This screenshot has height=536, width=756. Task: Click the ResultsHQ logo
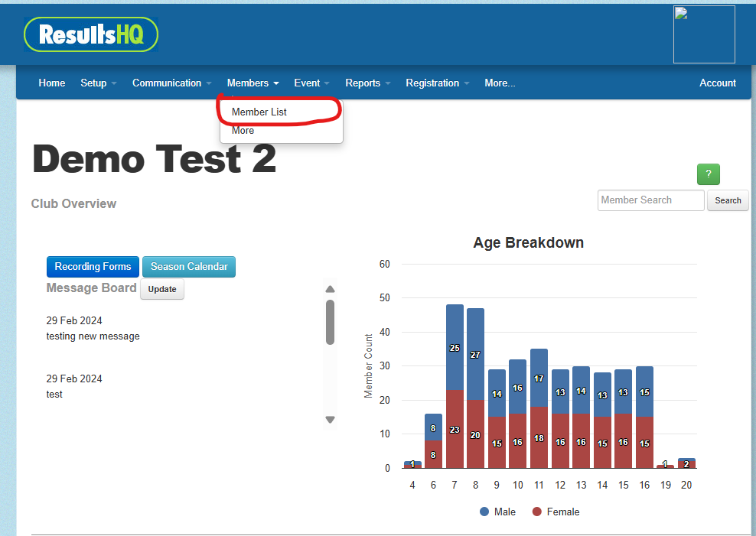point(91,34)
